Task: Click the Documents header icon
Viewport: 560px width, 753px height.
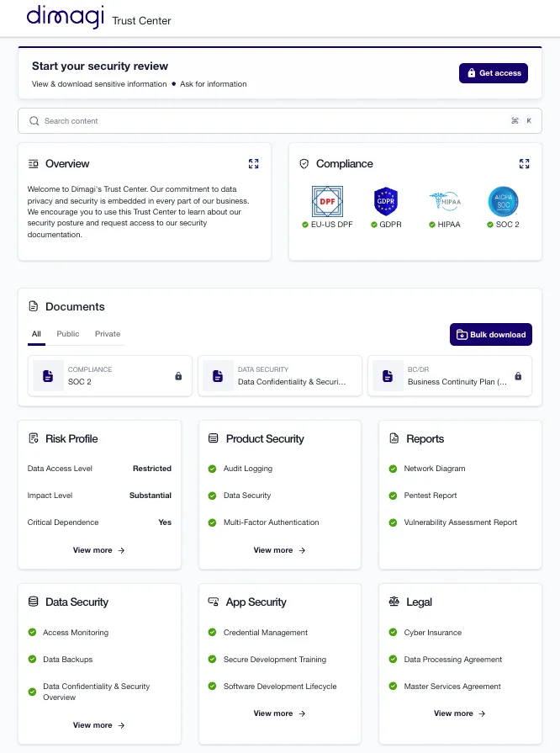Action: pyautogui.click(x=33, y=306)
